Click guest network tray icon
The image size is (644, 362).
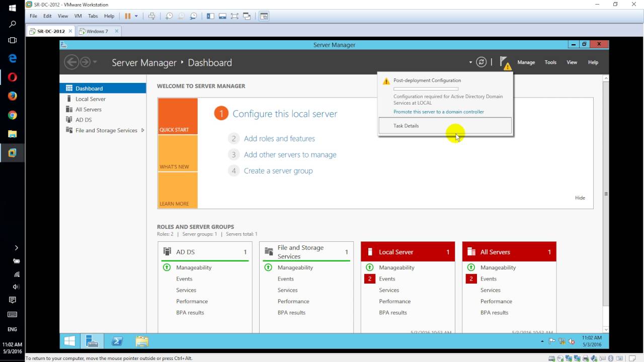pyautogui.click(x=561, y=341)
